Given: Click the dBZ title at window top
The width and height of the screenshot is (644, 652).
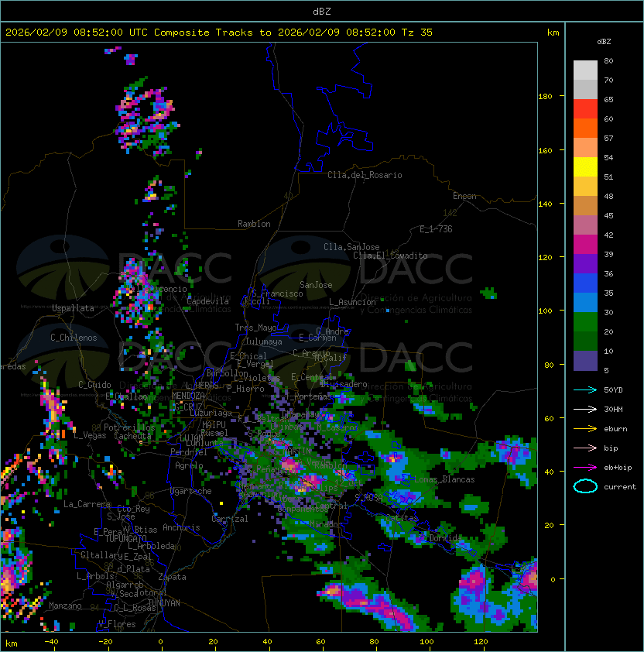Looking at the screenshot, I should point(322,11).
